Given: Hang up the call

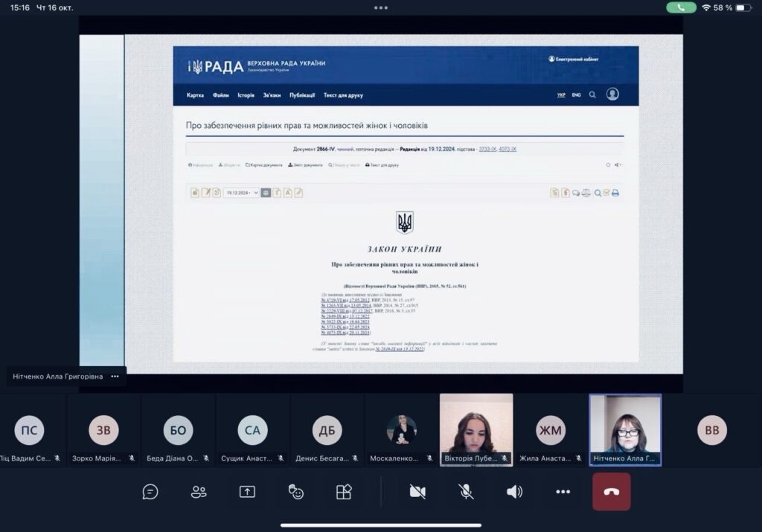Looking at the screenshot, I should coord(611,492).
